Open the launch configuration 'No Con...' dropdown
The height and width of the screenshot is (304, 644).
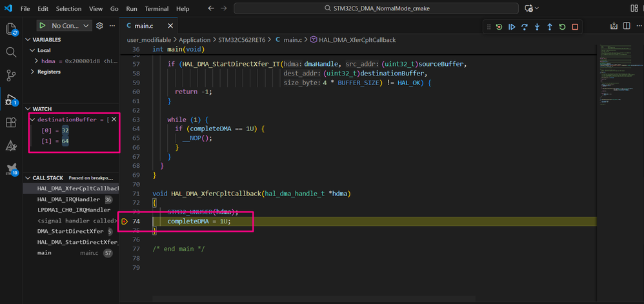pyautogui.click(x=69, y=25)
